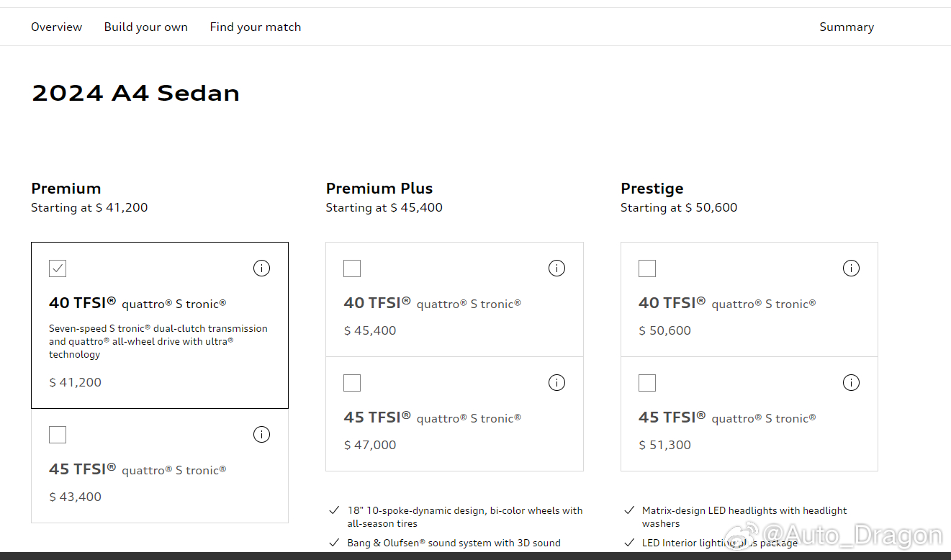Switch to Build your own tab
Viewport: 951px width, 560px height.
click(x=145, y=27)
